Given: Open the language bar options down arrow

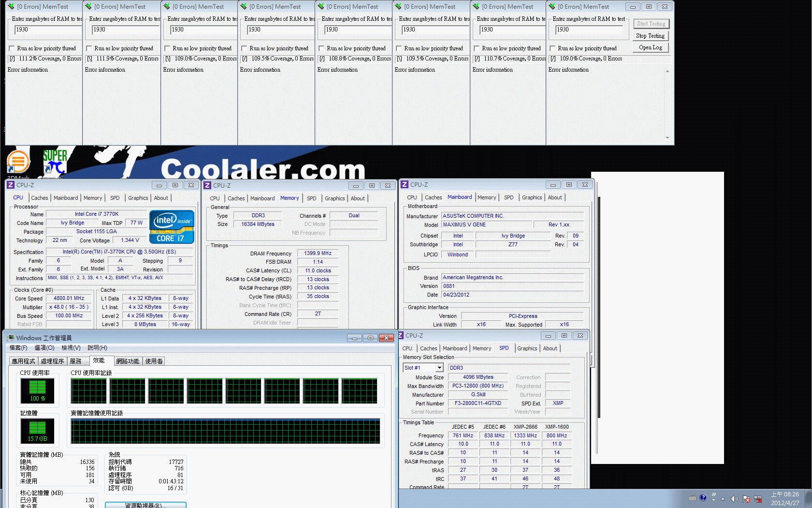Looking at the screenshot, I should point(713,500).
